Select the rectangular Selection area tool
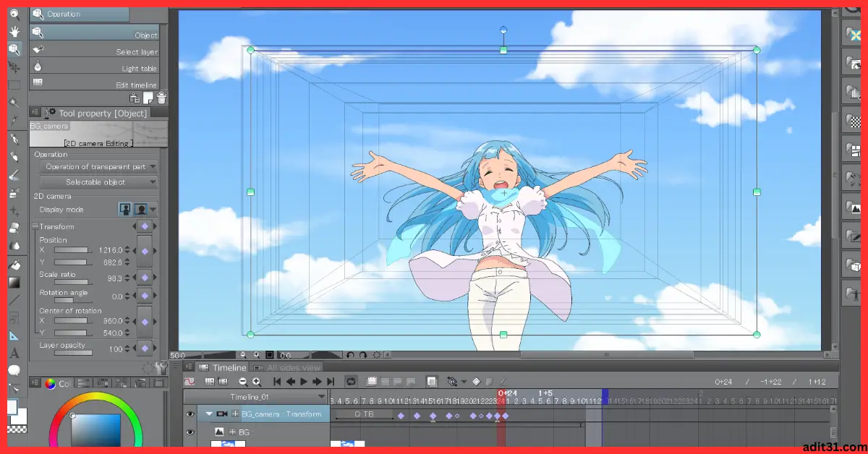Screen dimensions: 868x454 coord(14,85)
